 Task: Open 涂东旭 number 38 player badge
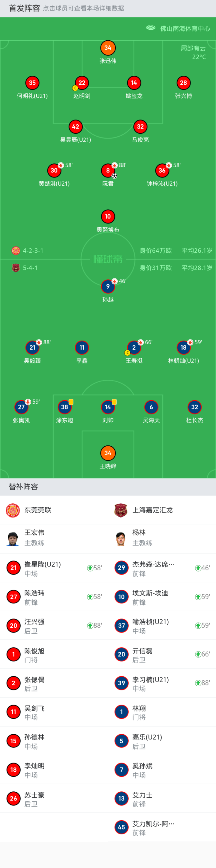pyautogui.click(x=64, y=407)
